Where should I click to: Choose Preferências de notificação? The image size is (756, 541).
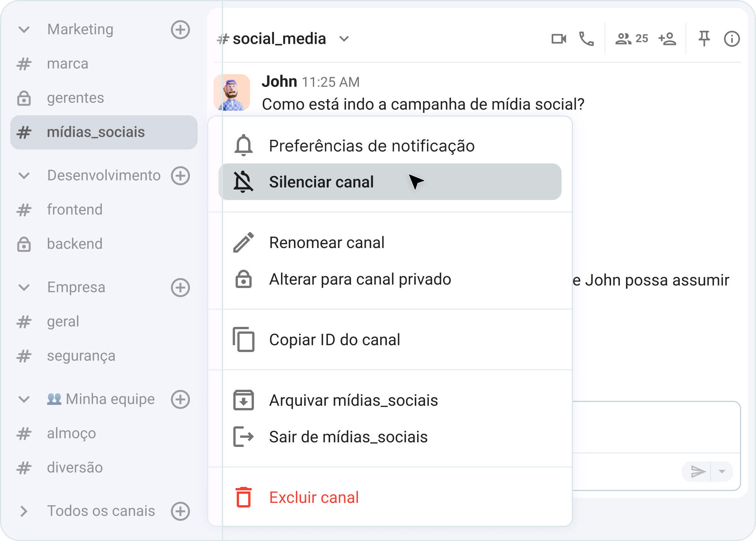click(390, 146)
